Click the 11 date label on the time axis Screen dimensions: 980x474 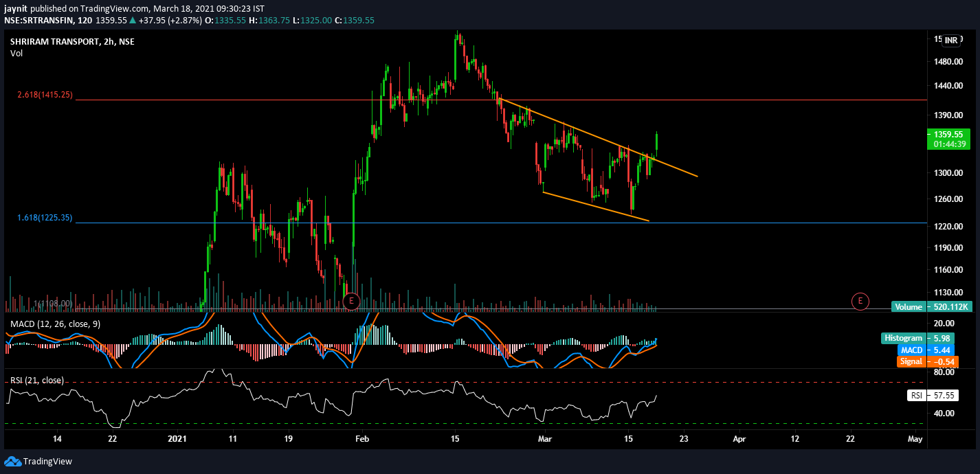(x=232, y=438)
